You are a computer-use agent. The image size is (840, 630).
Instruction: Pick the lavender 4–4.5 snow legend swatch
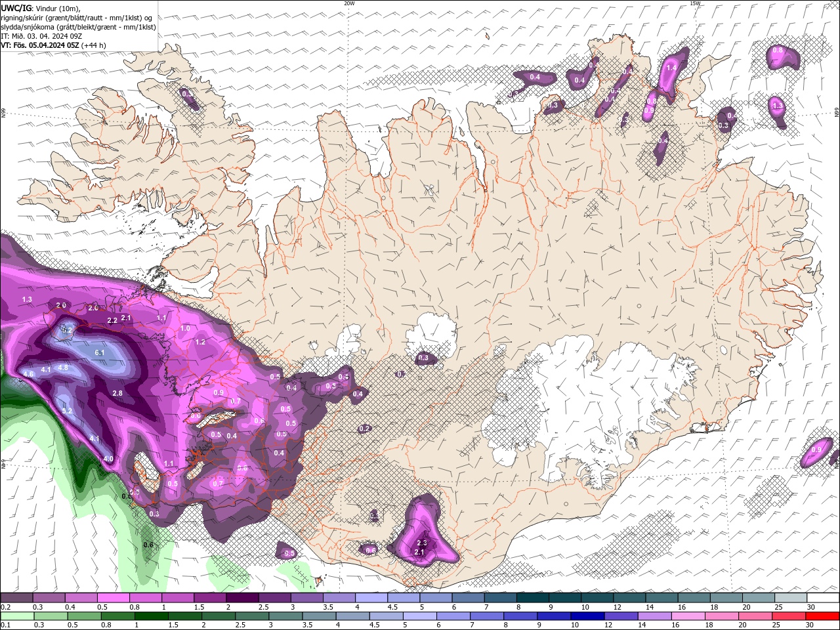371,598
